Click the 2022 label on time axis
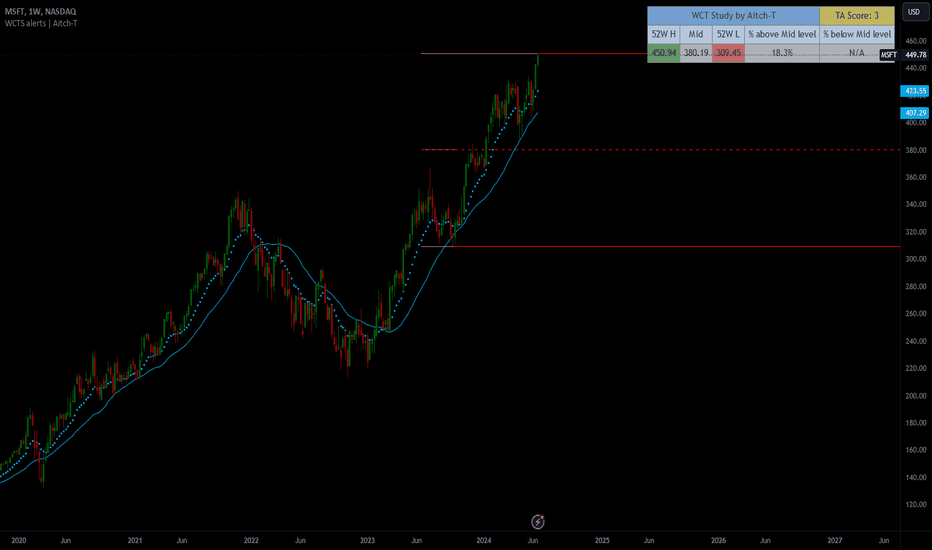 click(251, 540)
